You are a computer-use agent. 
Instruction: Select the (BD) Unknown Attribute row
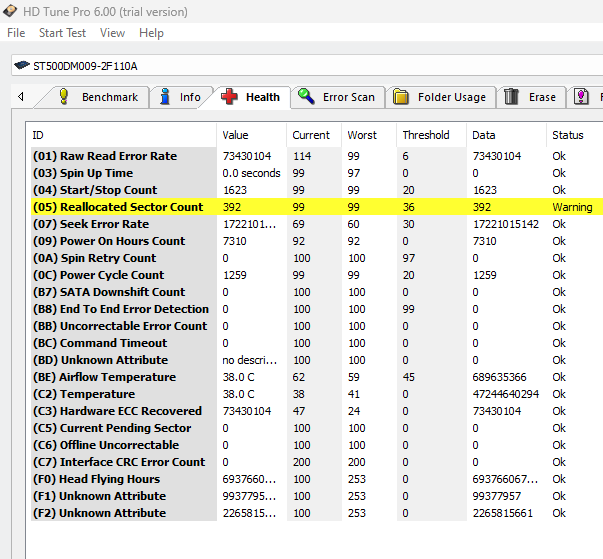point(317,360)
